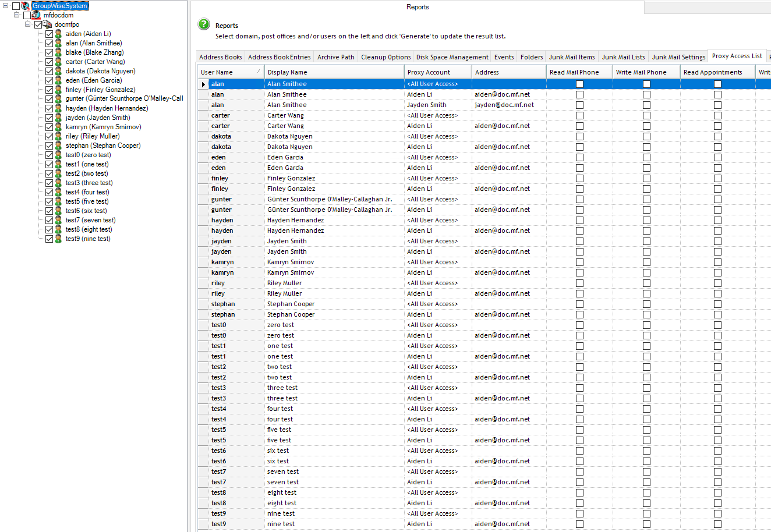Select the Junk Mail Lists tab

pyautogui.click(x=624, y=57)
